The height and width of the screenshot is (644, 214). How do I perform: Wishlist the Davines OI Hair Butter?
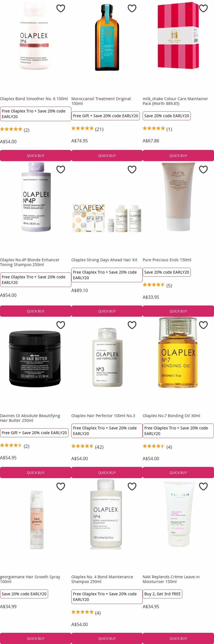[61, 325]
